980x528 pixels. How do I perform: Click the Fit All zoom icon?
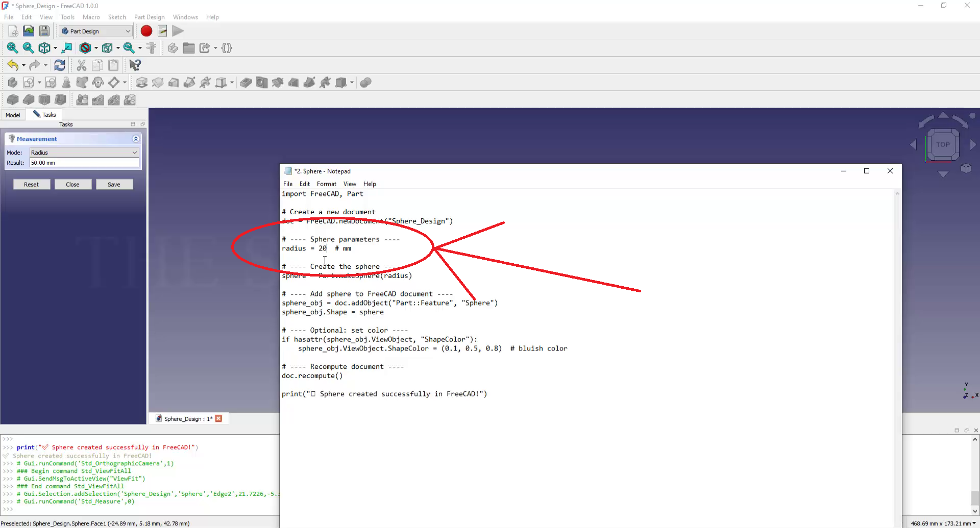click(x=12, y=48)
